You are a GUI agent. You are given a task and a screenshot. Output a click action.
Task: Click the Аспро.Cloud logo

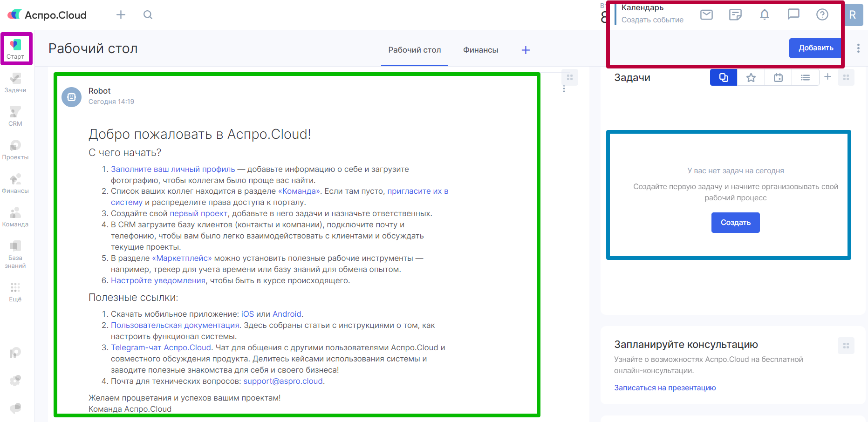coord(47,15)
